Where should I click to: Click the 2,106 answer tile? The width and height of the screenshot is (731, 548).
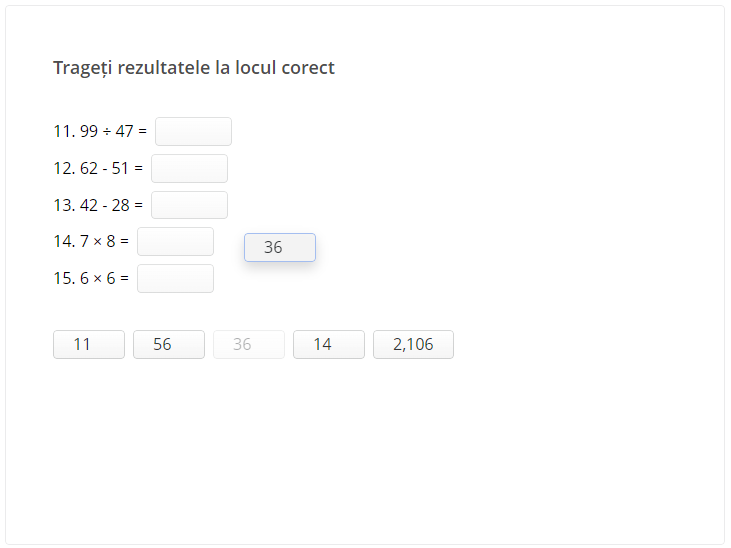(413, 344)
